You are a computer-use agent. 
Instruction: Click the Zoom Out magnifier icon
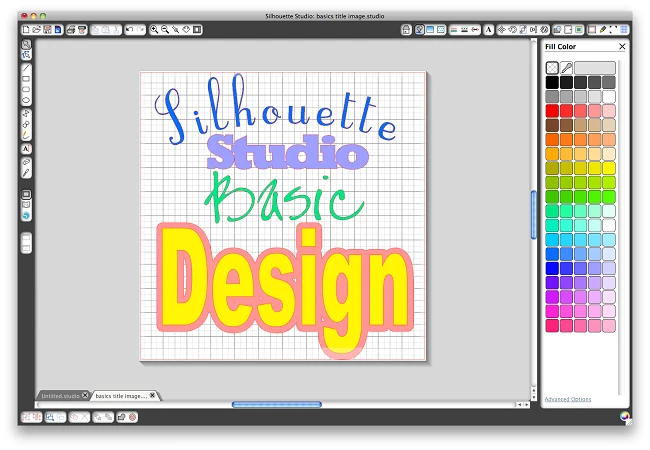coord(165,30)
